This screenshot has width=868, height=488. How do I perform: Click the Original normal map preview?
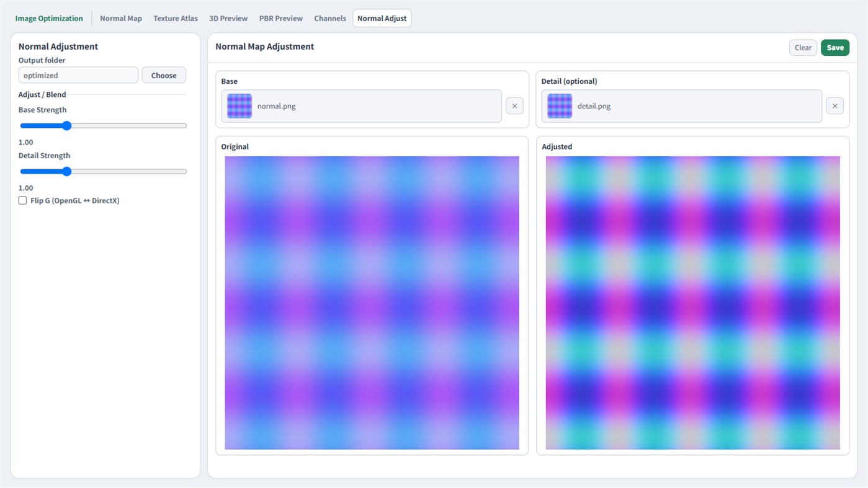tap(372, 303)
